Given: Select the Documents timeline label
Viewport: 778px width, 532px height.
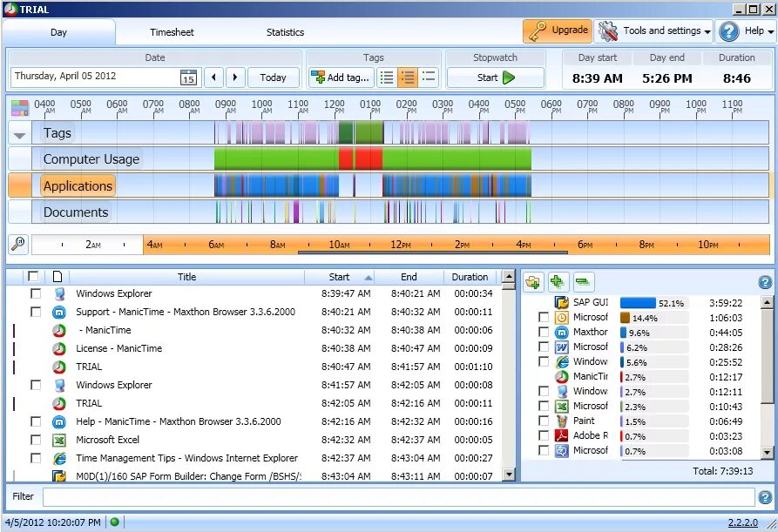Looking at the screenshot, I should (76, 212).
